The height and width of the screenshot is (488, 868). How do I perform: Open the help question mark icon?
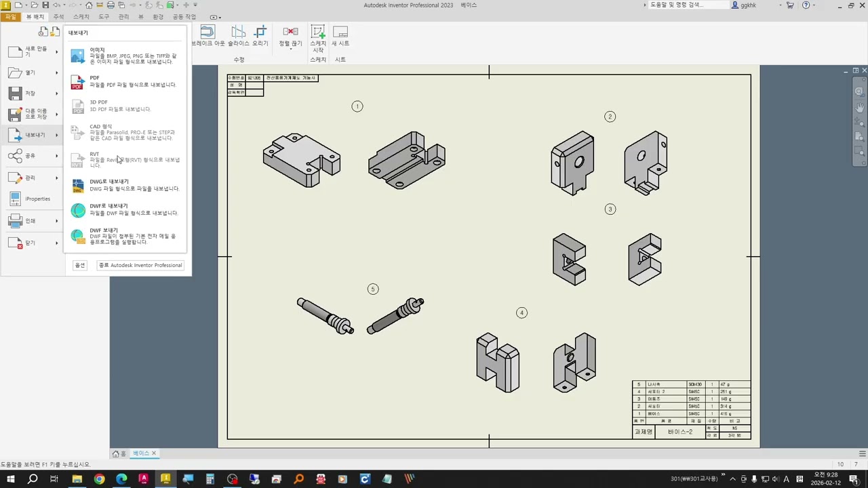point(806,5)
